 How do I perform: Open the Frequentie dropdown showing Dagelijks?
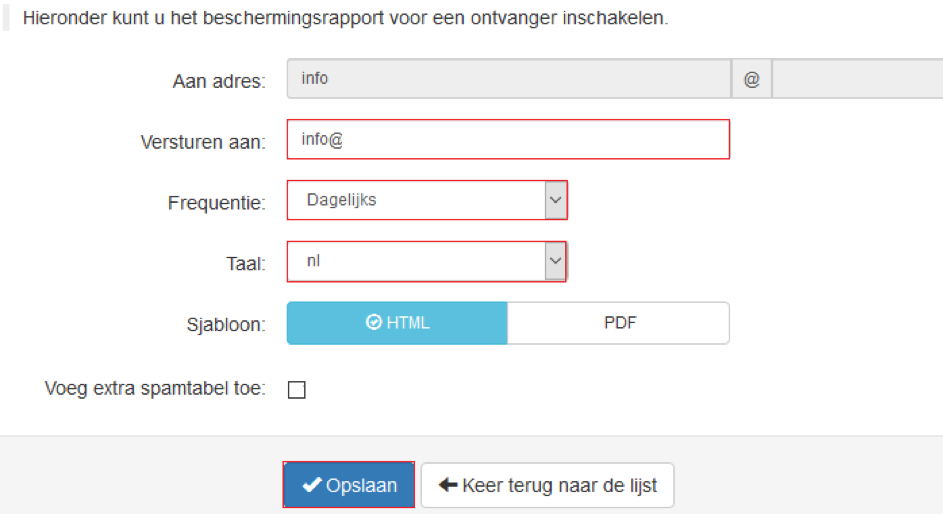point(416,200)
